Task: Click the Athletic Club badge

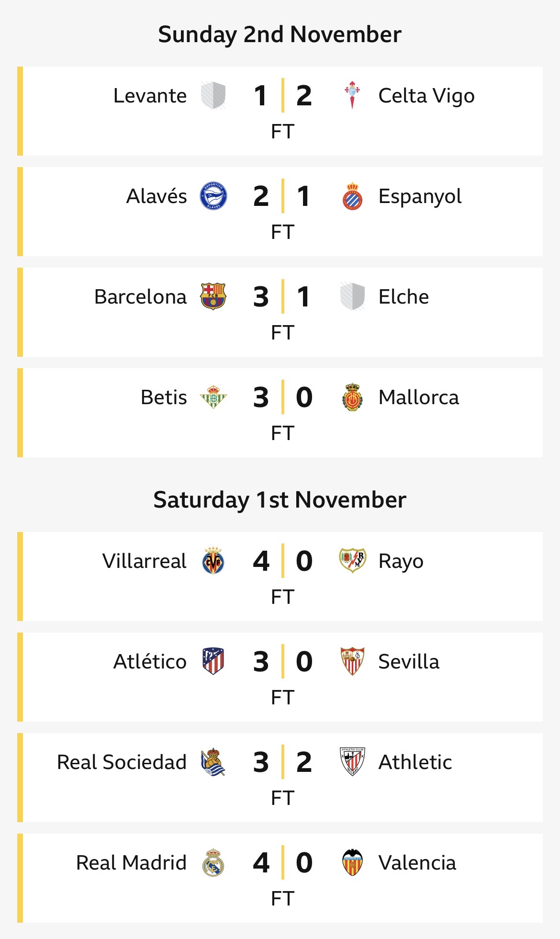Action: point(353,762)
